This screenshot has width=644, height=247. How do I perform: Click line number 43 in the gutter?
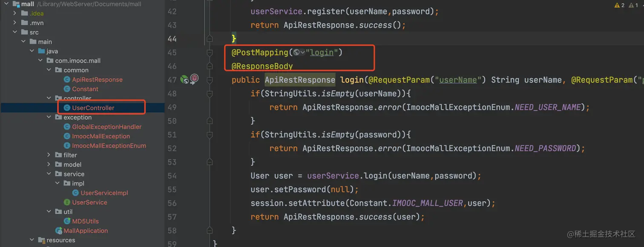[x=172, y=25]
